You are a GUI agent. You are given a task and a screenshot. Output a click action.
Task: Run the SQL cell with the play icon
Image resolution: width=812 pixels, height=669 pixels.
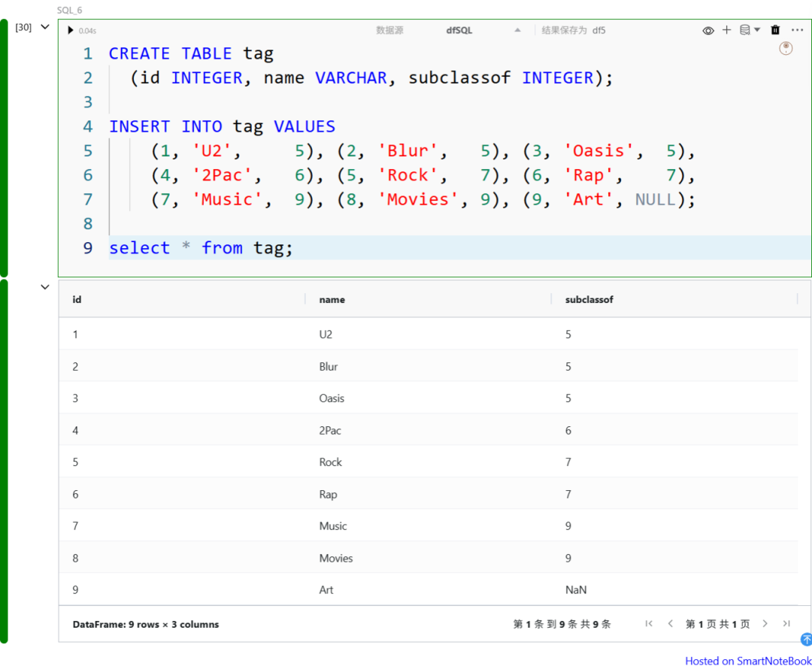pos(70,30)
